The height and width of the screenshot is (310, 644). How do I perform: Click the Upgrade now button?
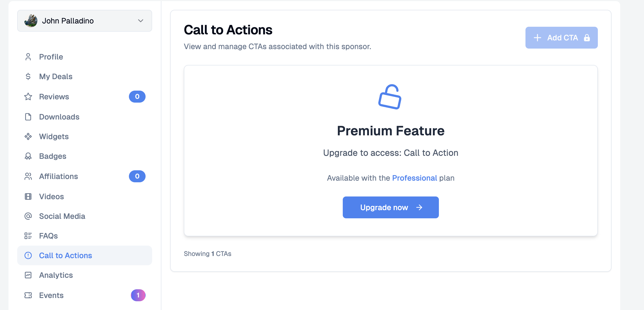[x=391, y=207]
